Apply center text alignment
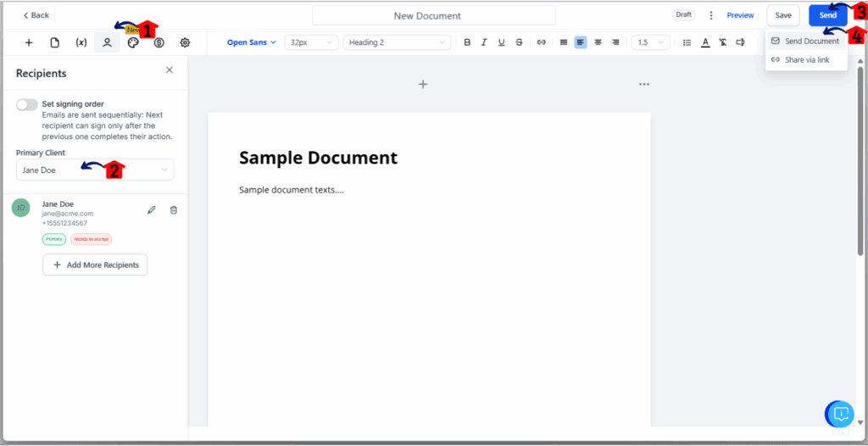This screenshot has width=868, height=446. tap(598, 42)
